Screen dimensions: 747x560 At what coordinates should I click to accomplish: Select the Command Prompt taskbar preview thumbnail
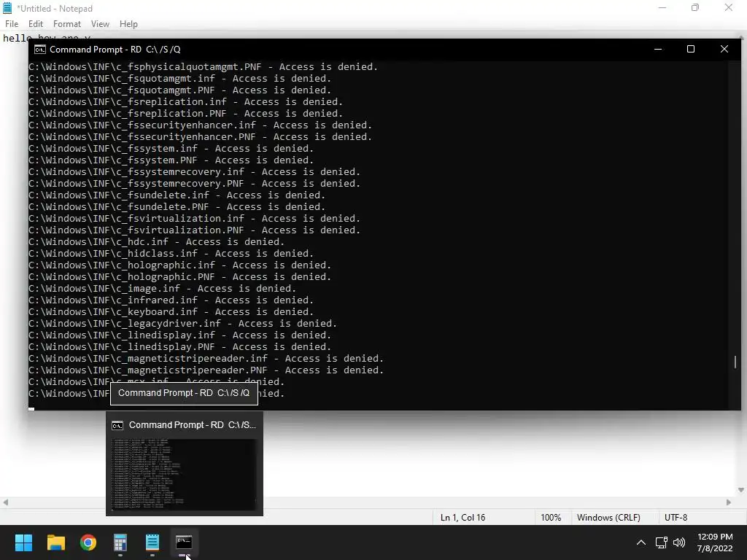[184, 474]
